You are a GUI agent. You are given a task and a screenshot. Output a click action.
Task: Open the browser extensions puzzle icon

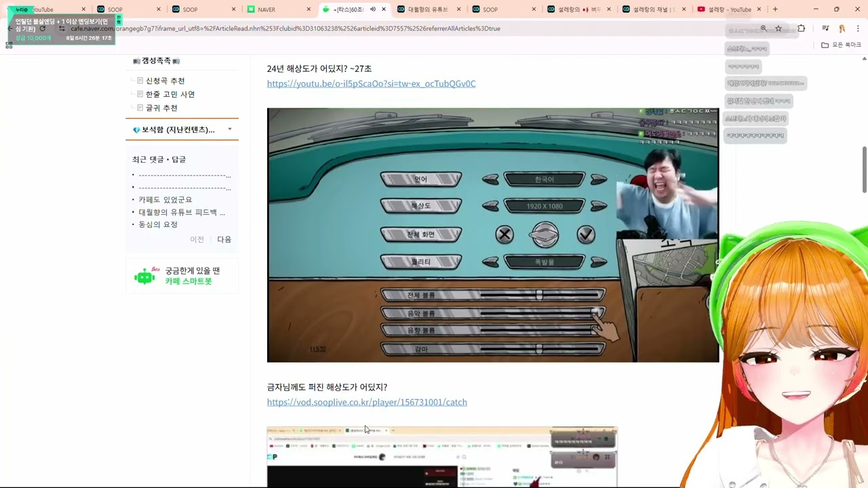click(x=802, y=28)
